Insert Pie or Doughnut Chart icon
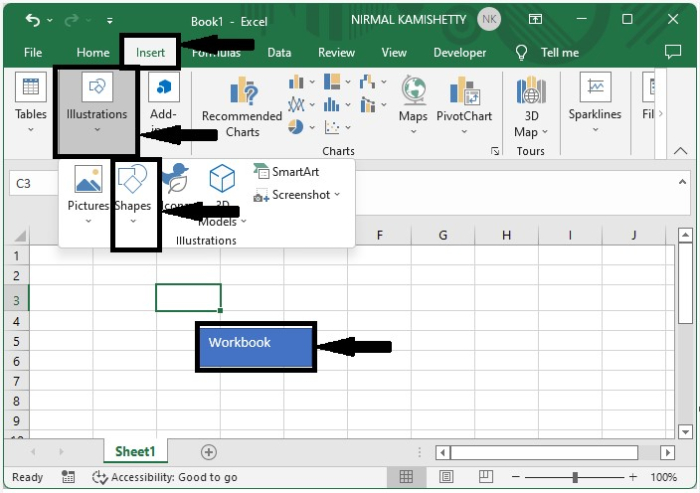The image size is (700, 493). pos(296,127)
